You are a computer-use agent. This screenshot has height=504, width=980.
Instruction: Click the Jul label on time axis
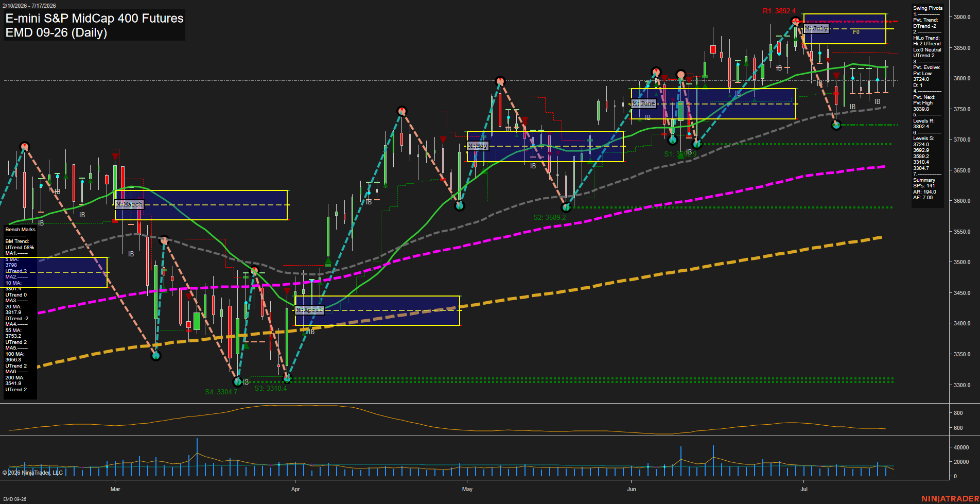coord(804,489)
